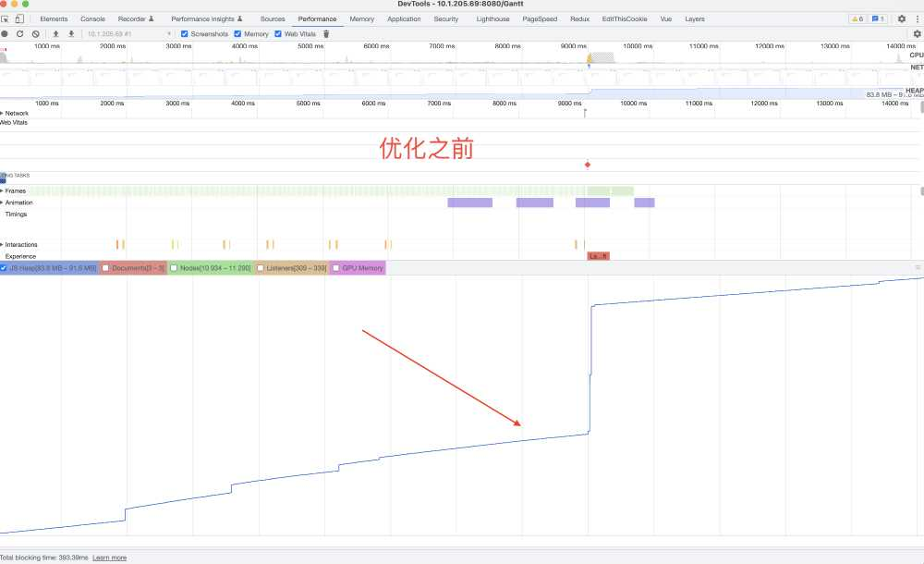Start recording with the record button

click(6, 34)
